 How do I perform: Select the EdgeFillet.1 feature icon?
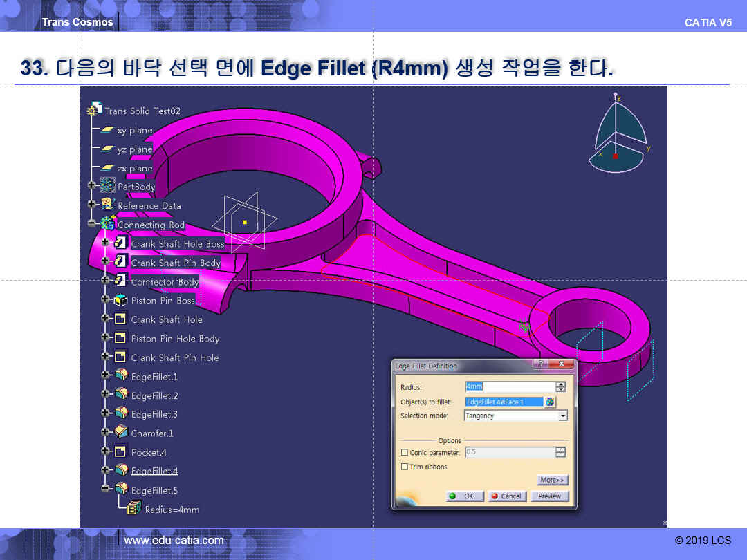click(121, 375)
